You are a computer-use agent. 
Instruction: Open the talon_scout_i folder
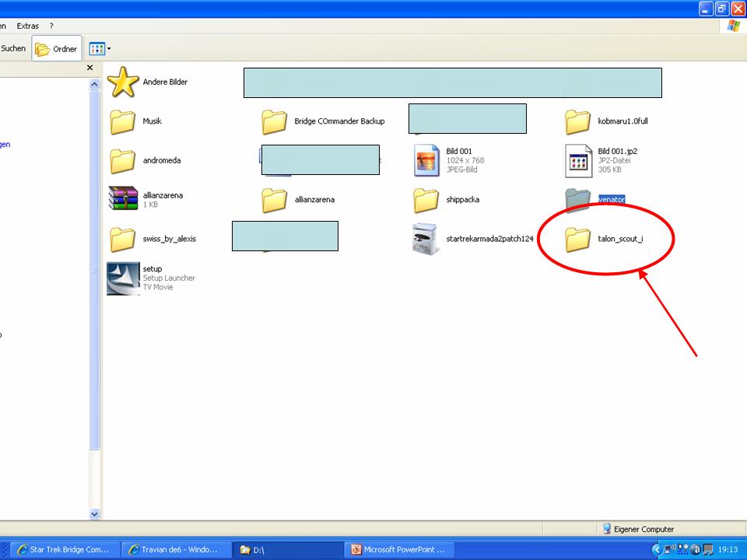[x=578, y=240]
